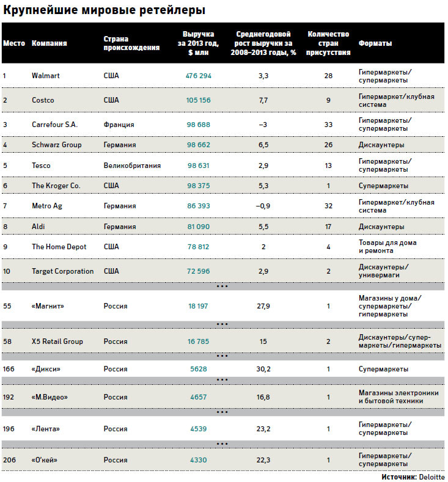The width and height of the screenshot is (448, 482).
Task: Select the Carrefour S.A. row name
Action: point(55,125)
